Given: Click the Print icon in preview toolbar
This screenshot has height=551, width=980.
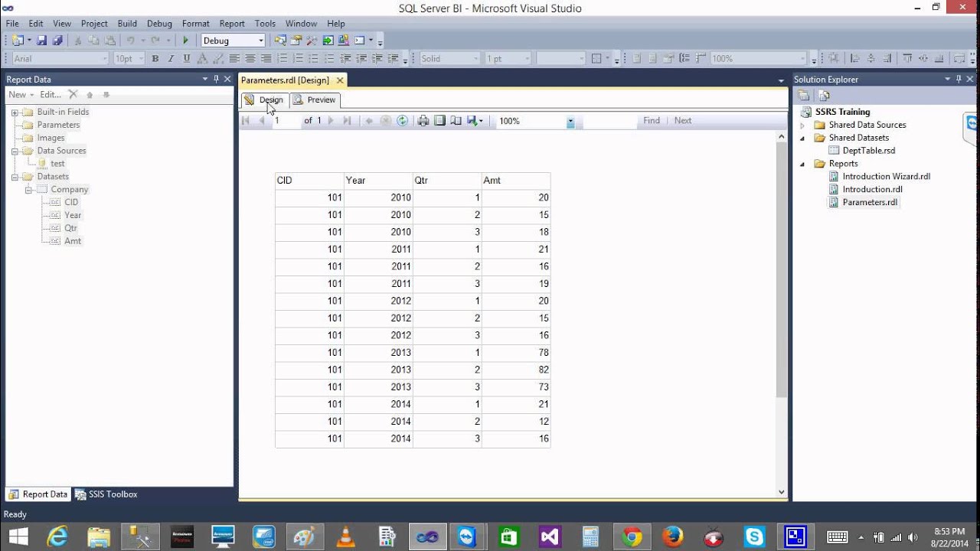Looking at the screenshot, I should (x=423, y=121).
